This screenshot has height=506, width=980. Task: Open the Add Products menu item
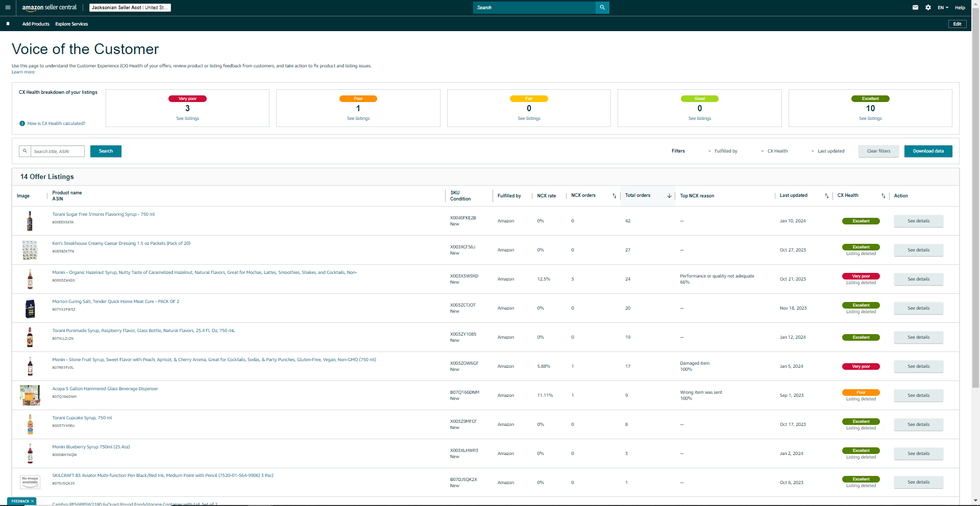click(x=36, y=24)
